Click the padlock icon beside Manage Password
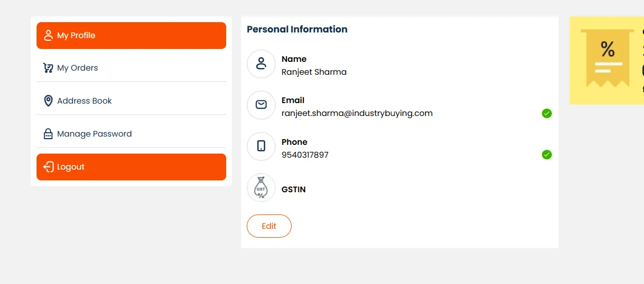 click(48, 134)
